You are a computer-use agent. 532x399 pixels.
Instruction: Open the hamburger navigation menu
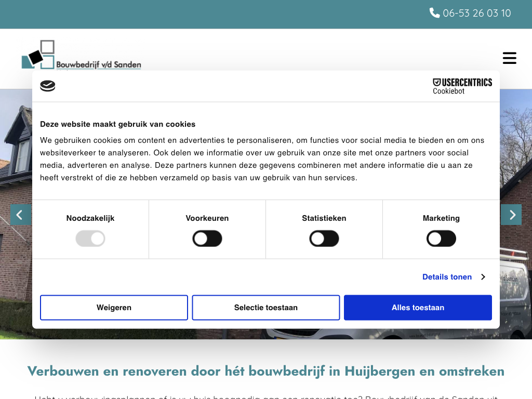pyautogui.click(x=509, y=58)
